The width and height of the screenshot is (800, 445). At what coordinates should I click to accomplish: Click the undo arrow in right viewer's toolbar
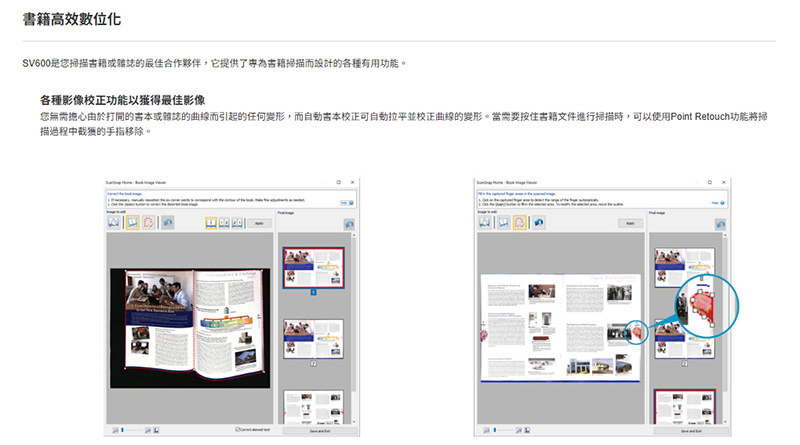(539, 222)
